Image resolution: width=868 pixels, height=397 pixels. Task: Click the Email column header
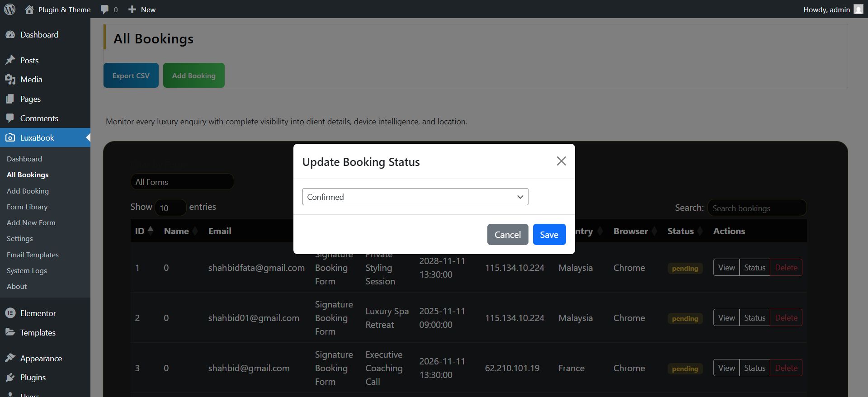tap(220, 231)
